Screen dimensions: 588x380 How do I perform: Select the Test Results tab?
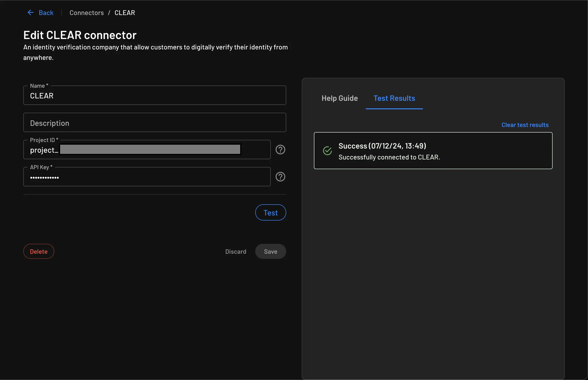click(394, 98)
